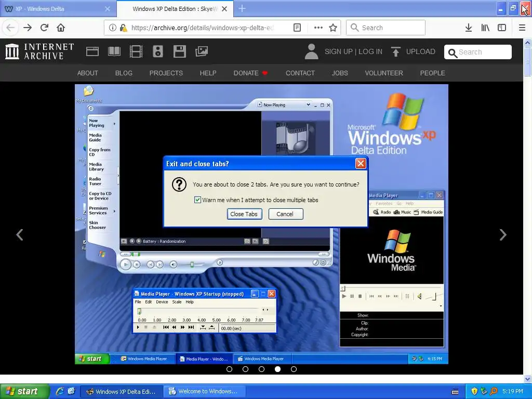Click the security shield tray icon

tap(474, 392)
